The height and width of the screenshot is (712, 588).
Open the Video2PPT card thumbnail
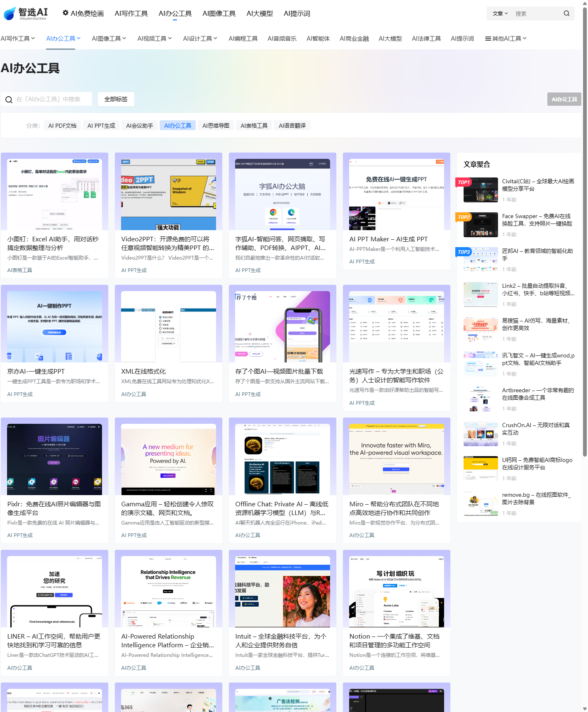(x=168, y=194)
